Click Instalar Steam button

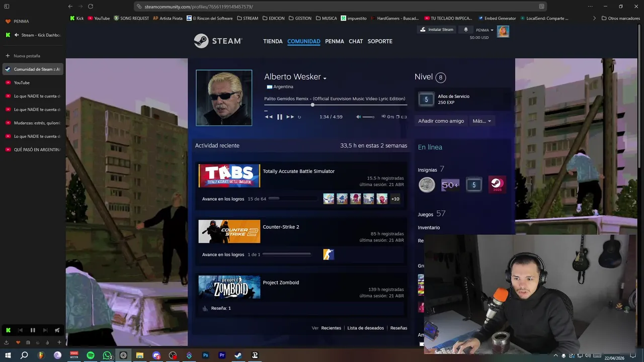pos(436,30)
